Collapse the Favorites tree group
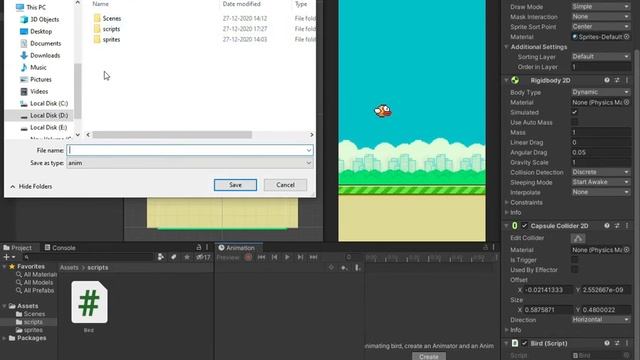640x360 pixels. tap(4, 267)
